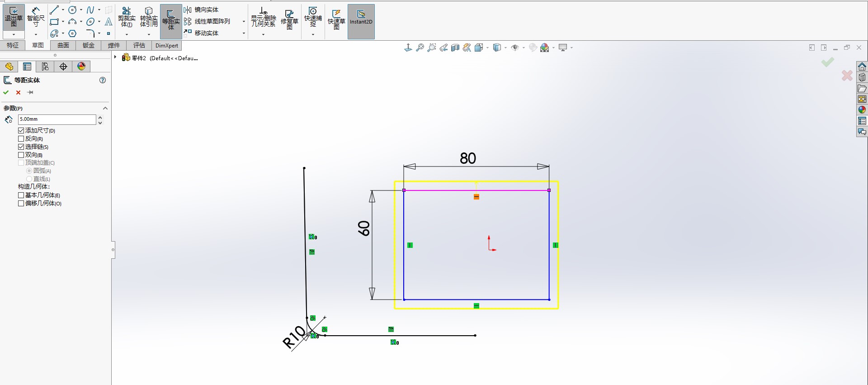This screenshot has height=385, width=868.
Task: Open the PropertyManager tab
Action: point(27,67)
